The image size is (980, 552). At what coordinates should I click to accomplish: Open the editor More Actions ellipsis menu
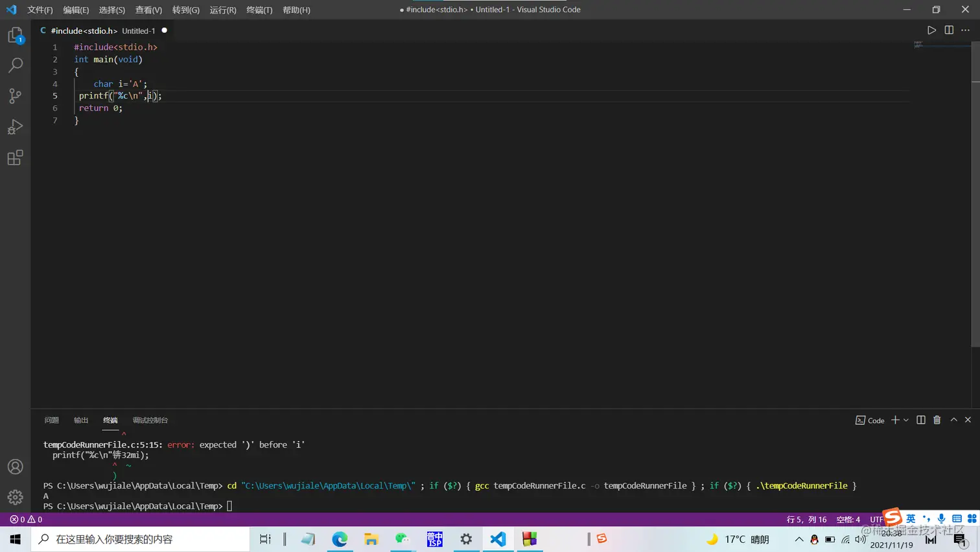[x=966, y=30]
